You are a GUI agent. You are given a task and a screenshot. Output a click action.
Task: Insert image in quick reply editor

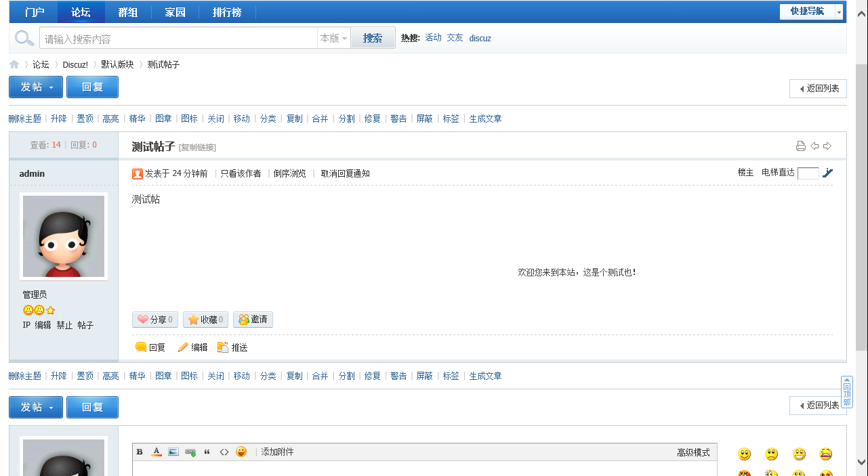tap(173, 452)
